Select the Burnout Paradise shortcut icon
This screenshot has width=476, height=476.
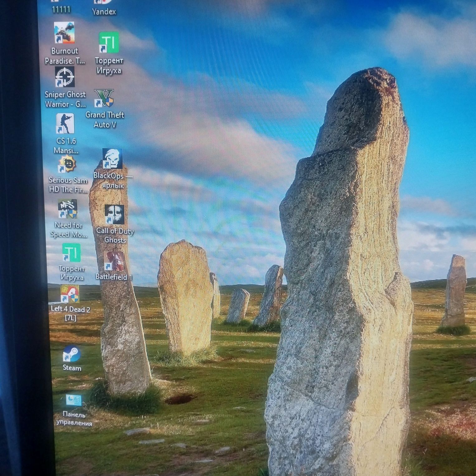click(x=64, y=32)
